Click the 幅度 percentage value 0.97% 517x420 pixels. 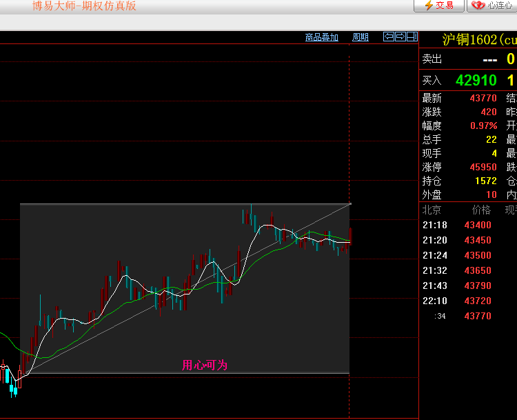pos(483,126)
